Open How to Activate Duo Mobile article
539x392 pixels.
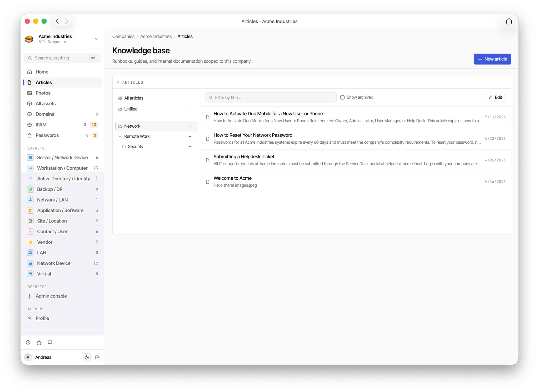pos(355,117)
